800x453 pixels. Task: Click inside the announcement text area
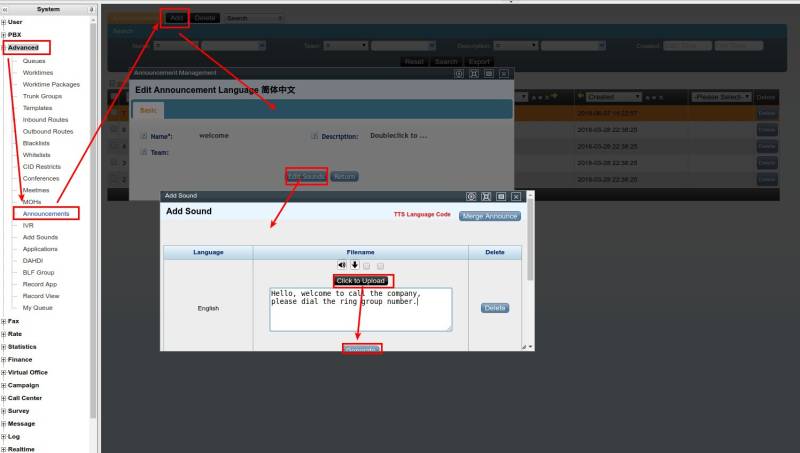[x=360, y=309]
